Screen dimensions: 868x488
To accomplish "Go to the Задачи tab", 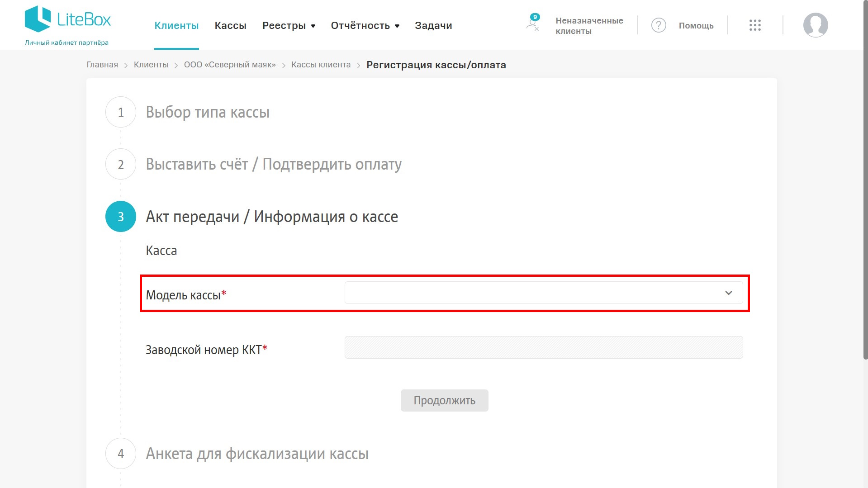I will coord(433,25).
